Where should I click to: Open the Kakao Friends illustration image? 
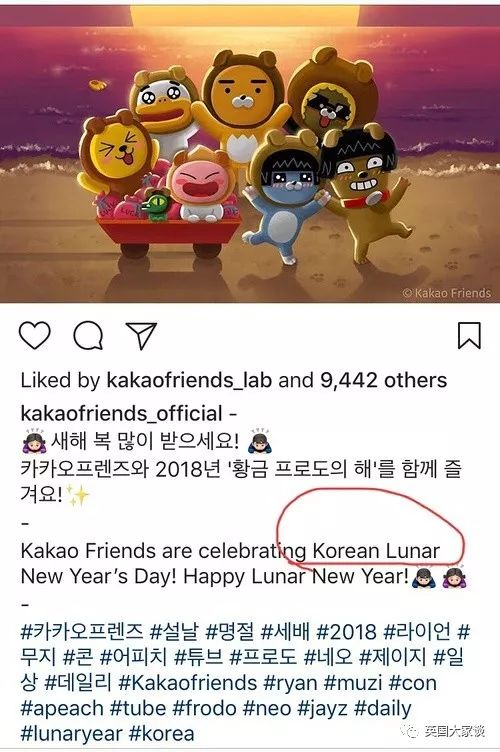pyautogui.click(x=250, y=152)
